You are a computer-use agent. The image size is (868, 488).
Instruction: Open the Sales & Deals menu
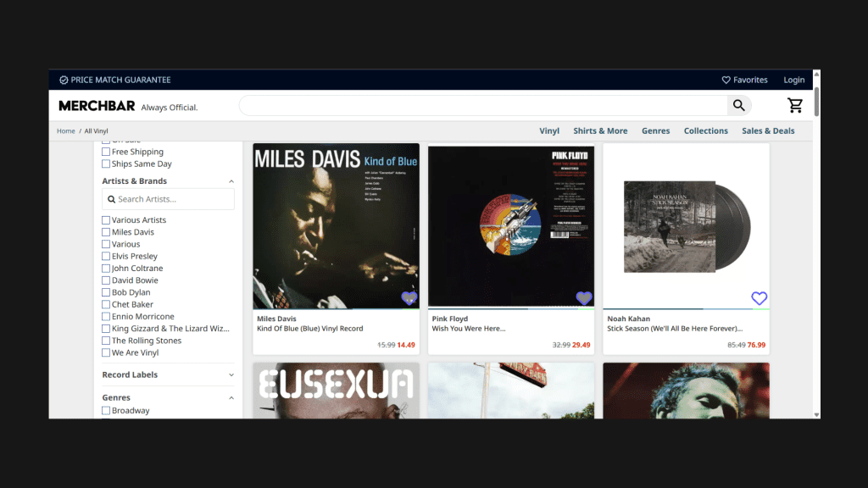[768, 131]
